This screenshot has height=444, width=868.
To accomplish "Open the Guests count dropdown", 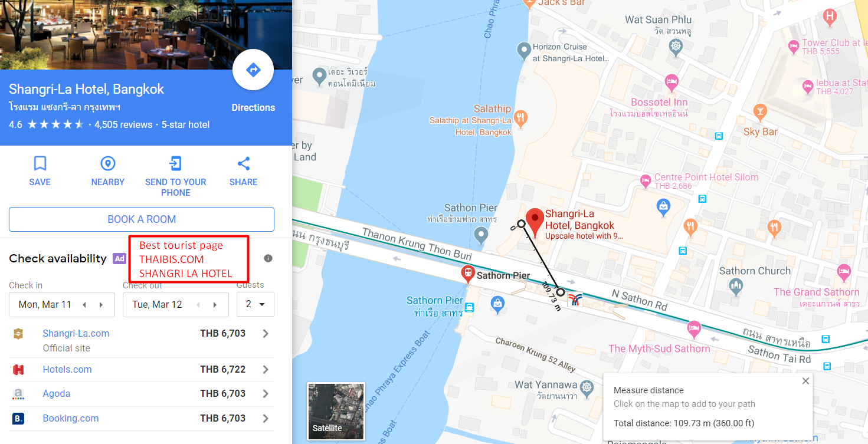I will (x=256, y=304).
